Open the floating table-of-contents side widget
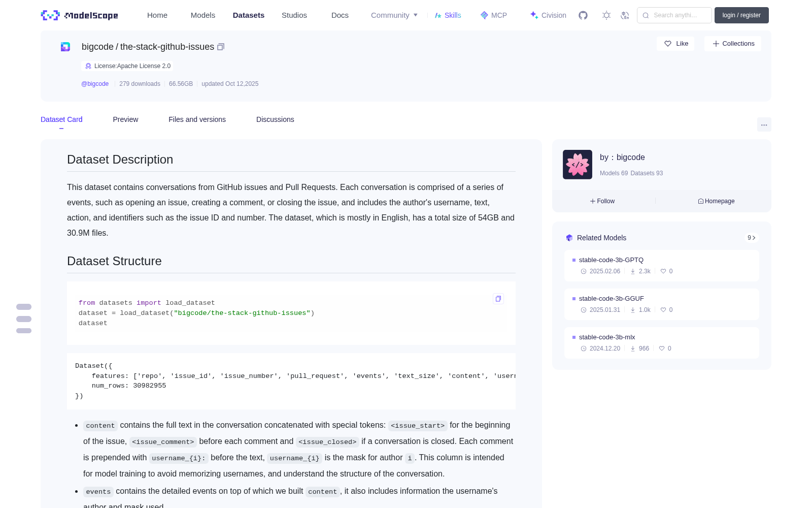 (x=24, y=319)
